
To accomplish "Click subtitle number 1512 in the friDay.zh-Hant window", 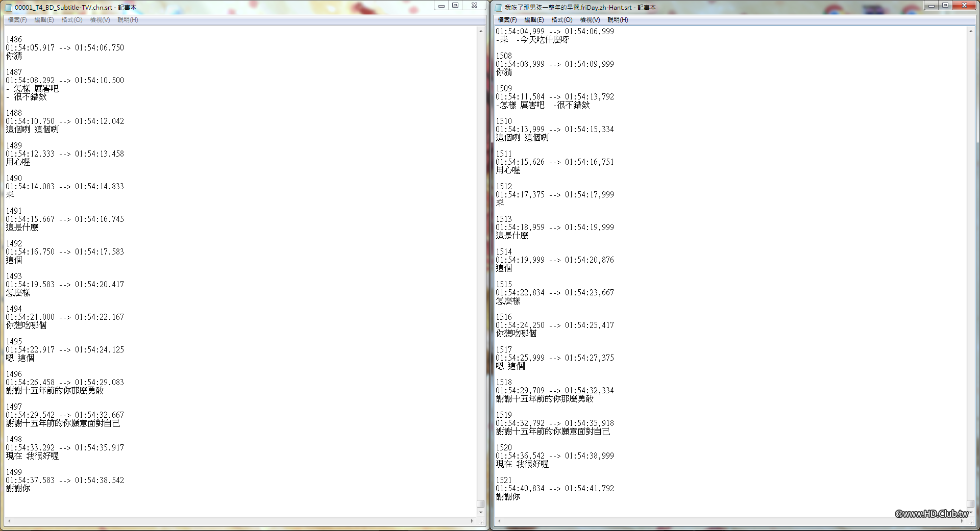I will coord(504,186).
